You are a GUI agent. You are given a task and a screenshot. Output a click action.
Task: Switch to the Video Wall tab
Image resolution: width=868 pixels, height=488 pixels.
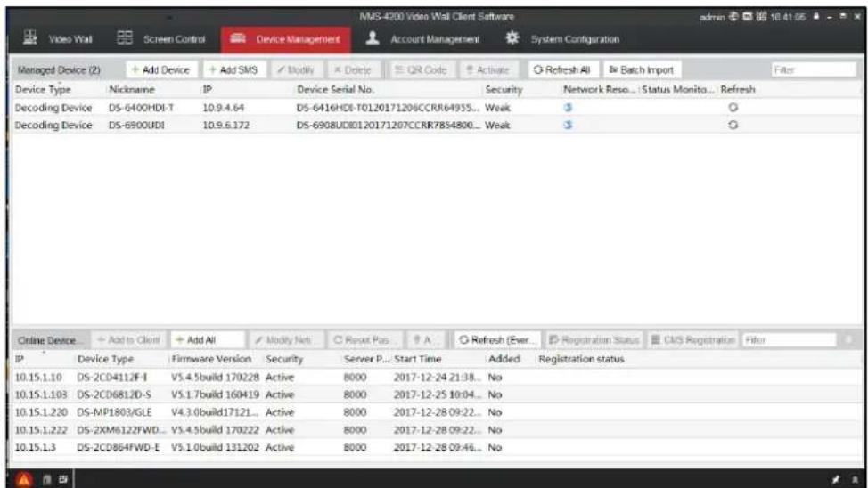pos(58,38)
